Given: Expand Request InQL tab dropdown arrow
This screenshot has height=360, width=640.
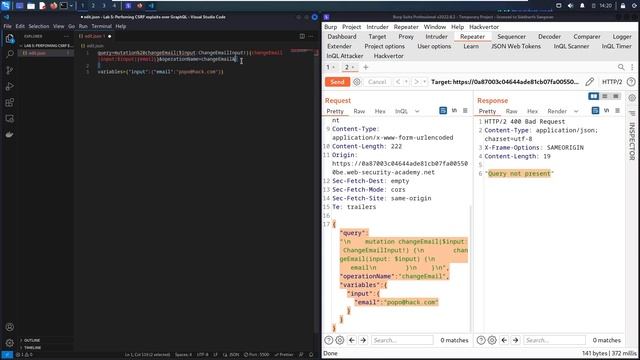Looking at the screenshot, I should tap(417, 111).
